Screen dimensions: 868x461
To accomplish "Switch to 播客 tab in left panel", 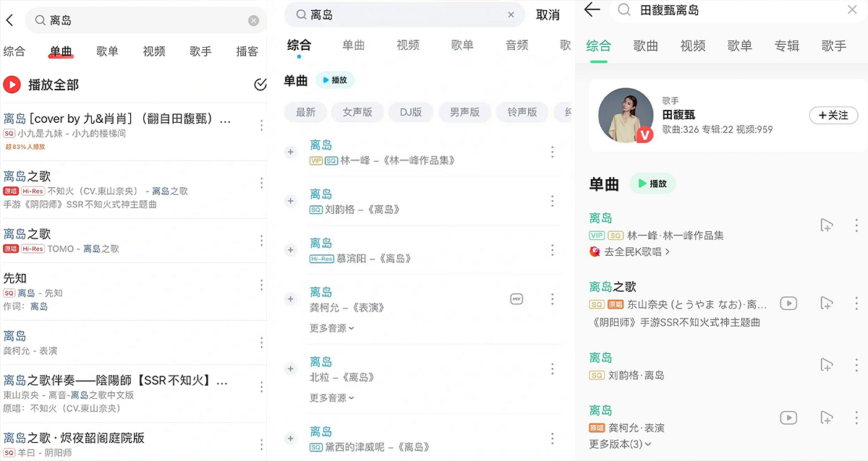I will click(x=247, y=51).
